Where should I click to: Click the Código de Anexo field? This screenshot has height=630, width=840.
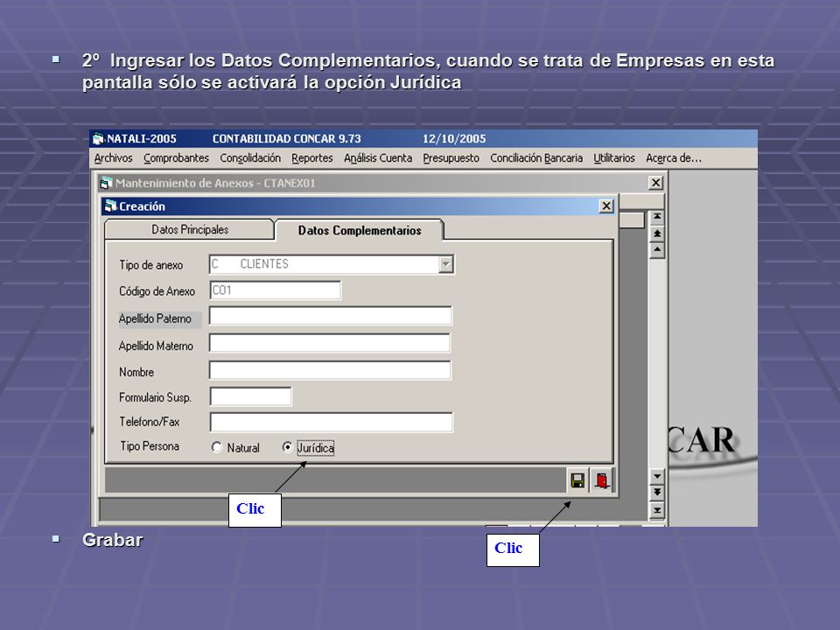[276, 290]
